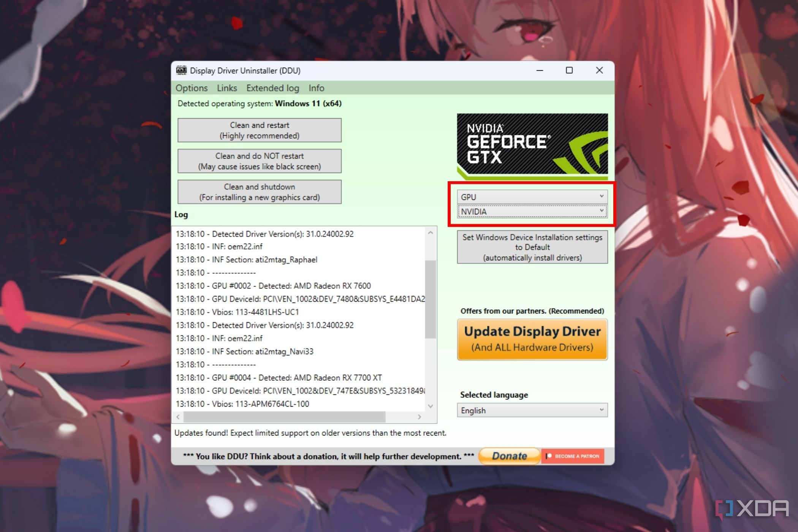The width and height of the screenshot is (798, 532).
Task: Select Clean and restart option
Action: [260, 130]
